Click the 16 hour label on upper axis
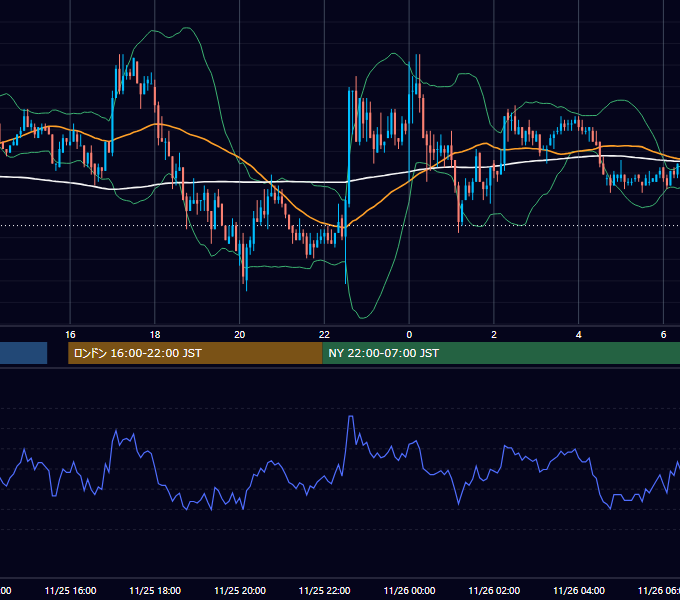Screen dimensions: 680x600 click(x=70, y=334)
